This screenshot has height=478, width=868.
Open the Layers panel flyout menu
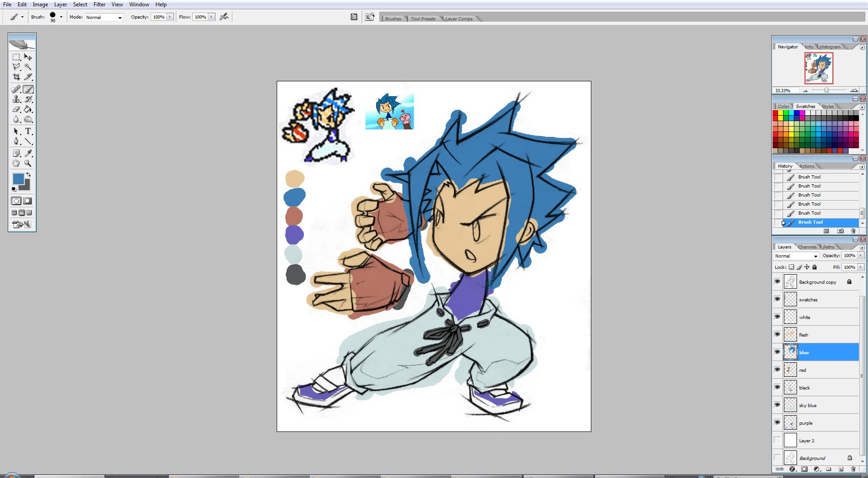point(862,248)
